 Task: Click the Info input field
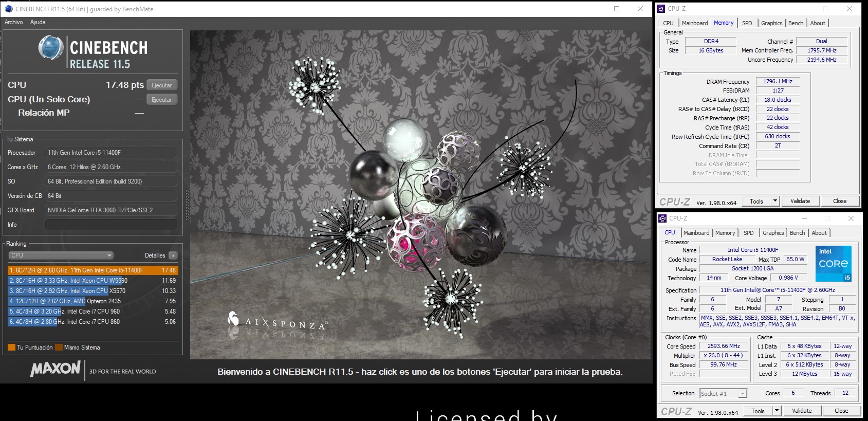click(111, 225)
